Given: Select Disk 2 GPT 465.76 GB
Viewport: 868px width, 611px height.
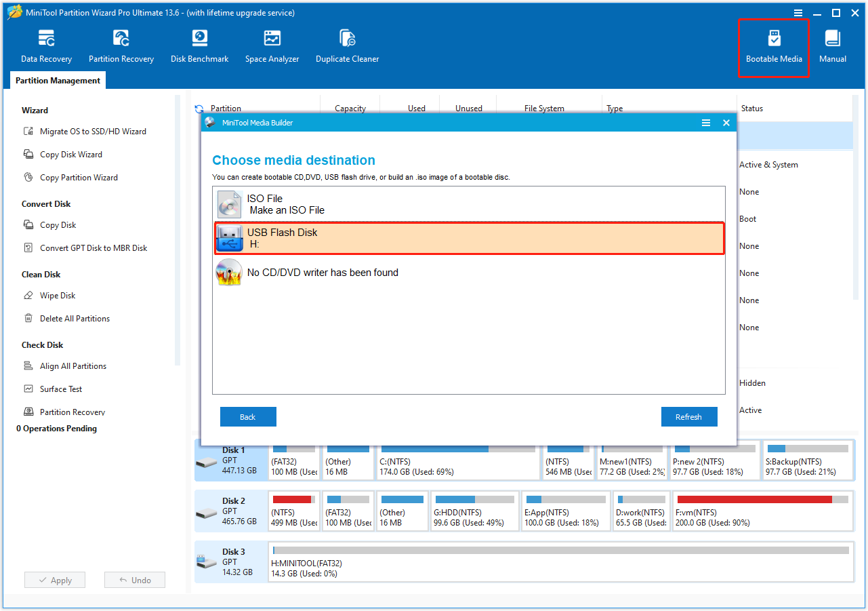Looking at the screenshot, I should coord(232,511).
